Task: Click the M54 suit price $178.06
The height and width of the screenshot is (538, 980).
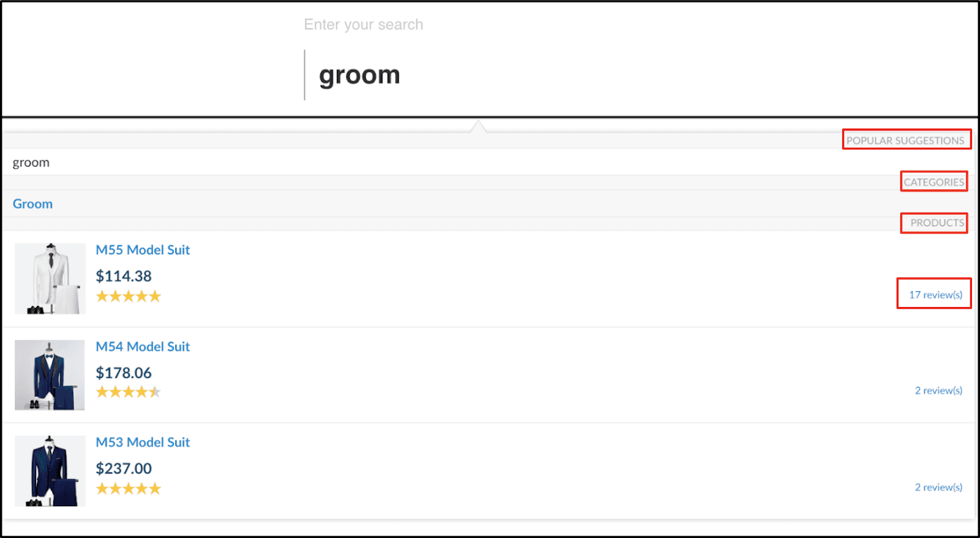Action: coord(124,373)
